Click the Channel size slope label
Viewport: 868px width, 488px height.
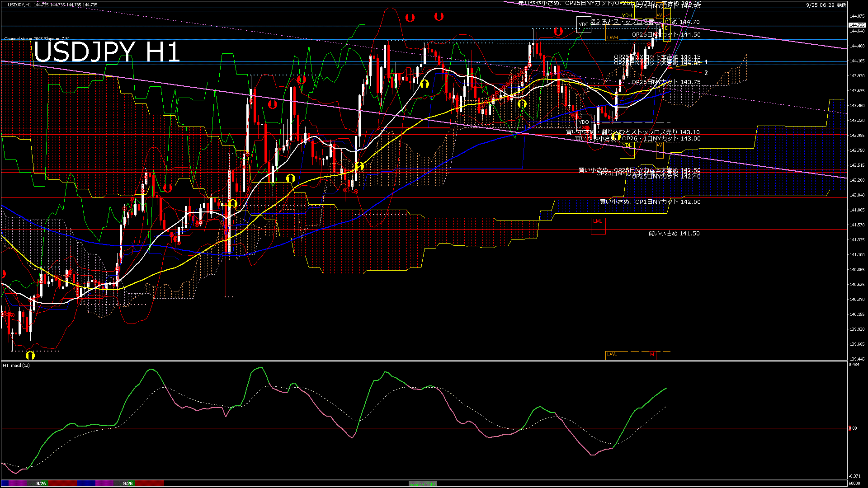(x=37, y=39)
